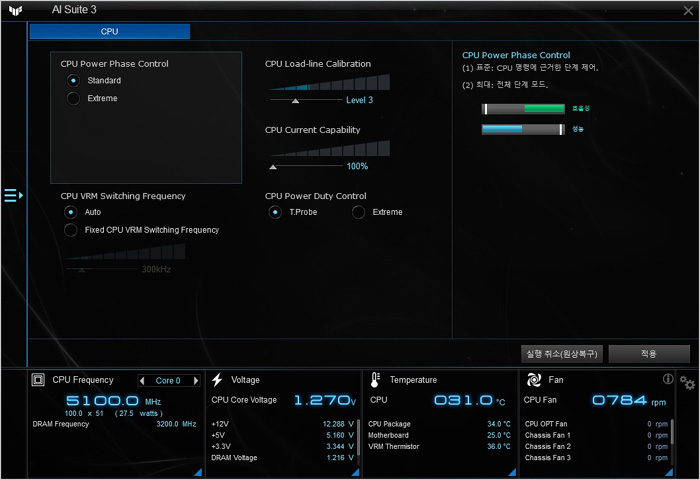
Task: Expand the CPU Frequency panel corner
Action: point(198,472)
